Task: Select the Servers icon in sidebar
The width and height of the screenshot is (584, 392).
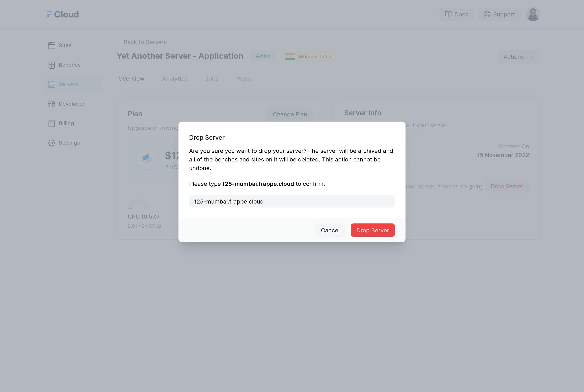Action: coord(51,85)
